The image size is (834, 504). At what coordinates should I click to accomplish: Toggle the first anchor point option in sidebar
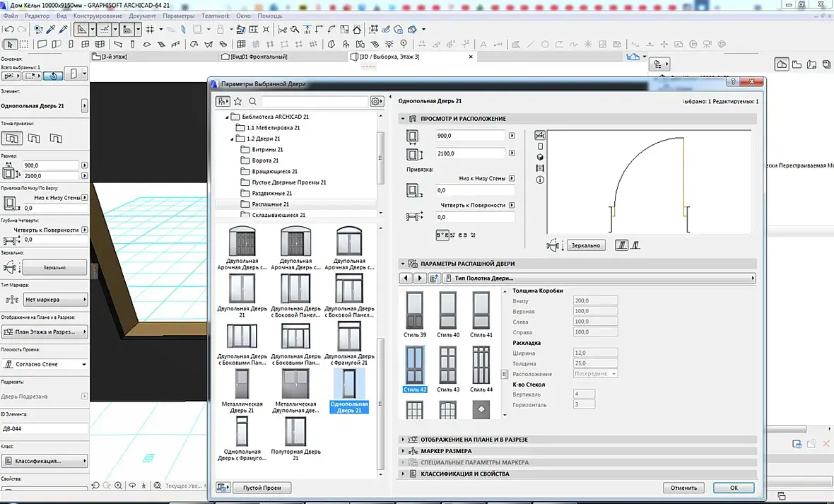[12, 139]
